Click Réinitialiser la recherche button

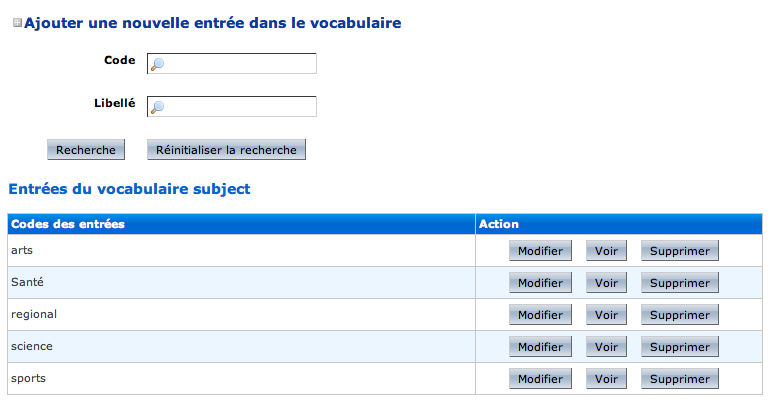226,150
